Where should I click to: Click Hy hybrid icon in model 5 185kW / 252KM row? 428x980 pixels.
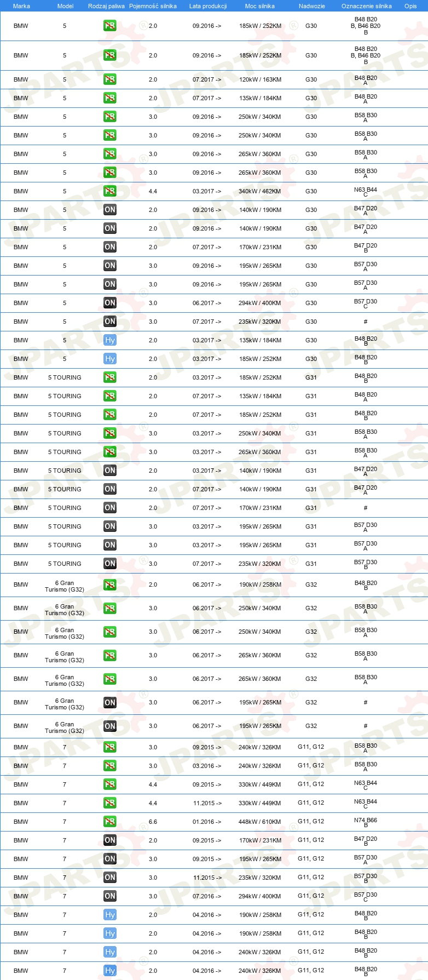click(x=110, y=359)
